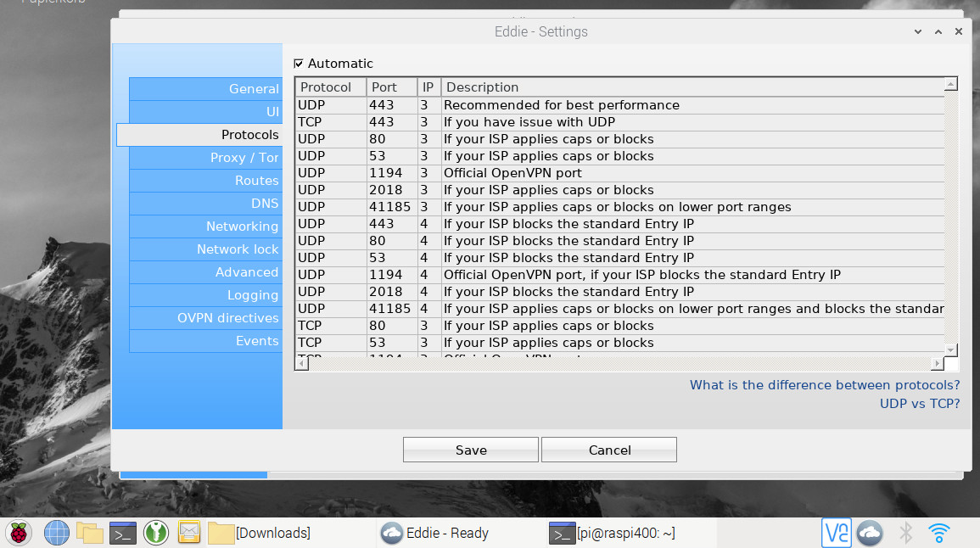Minimize settings via title bar down-chevron

pos(917,31)
